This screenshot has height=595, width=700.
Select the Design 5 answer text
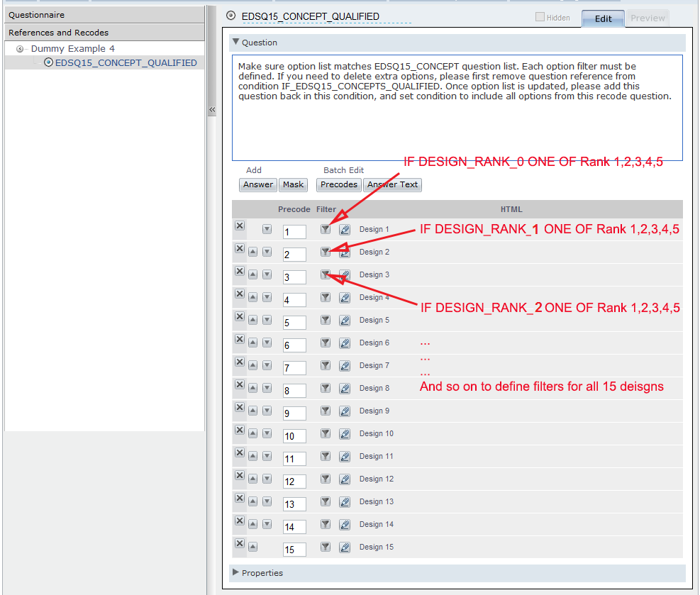point(374,320)
